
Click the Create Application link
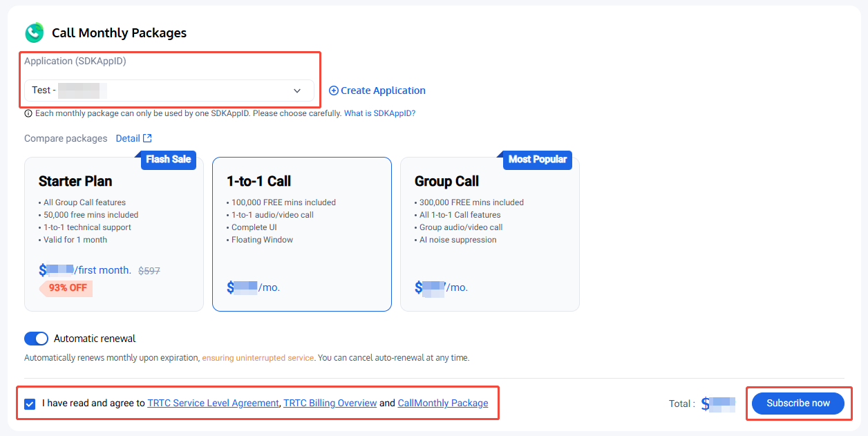pos(383,91)
